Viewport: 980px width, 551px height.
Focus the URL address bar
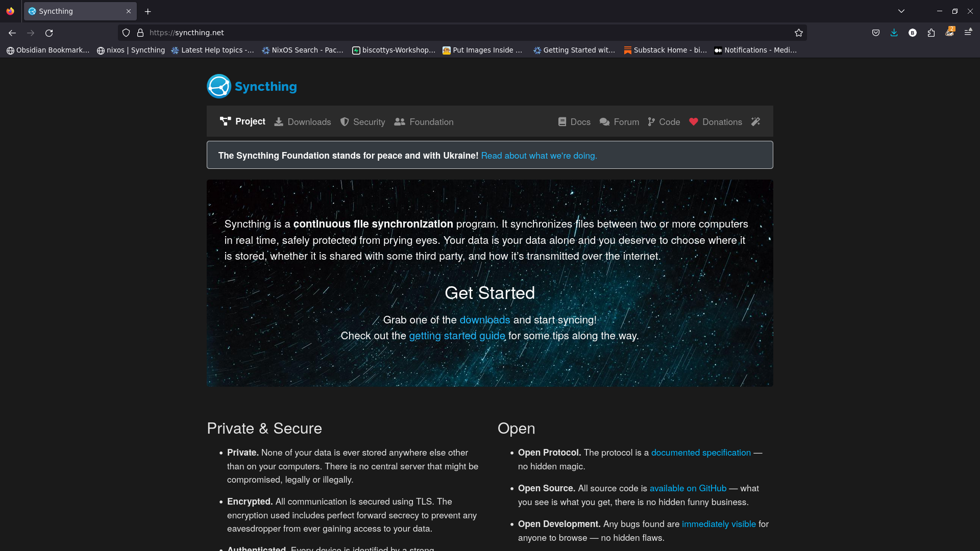click(462, 33)
